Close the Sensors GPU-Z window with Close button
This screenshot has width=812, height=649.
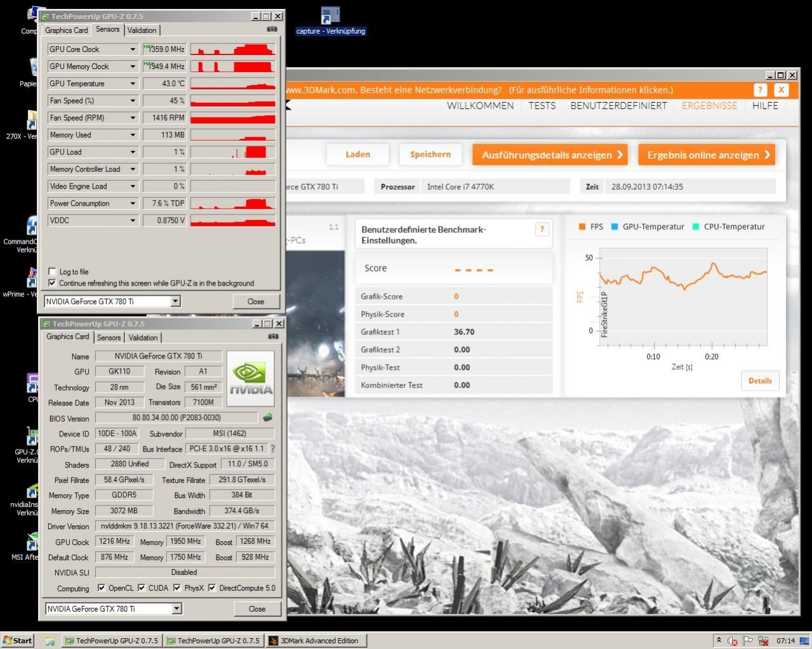(256, 301)
